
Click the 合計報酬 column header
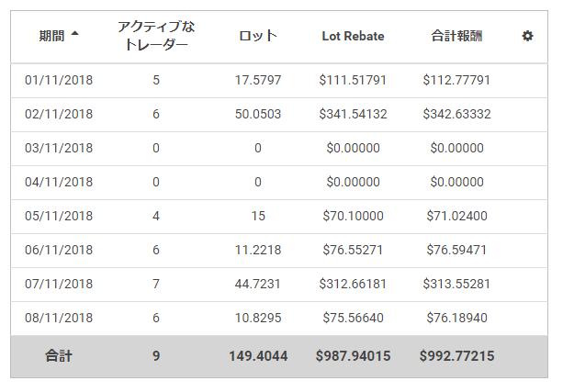pyautogui.click(x=456, y=36)
